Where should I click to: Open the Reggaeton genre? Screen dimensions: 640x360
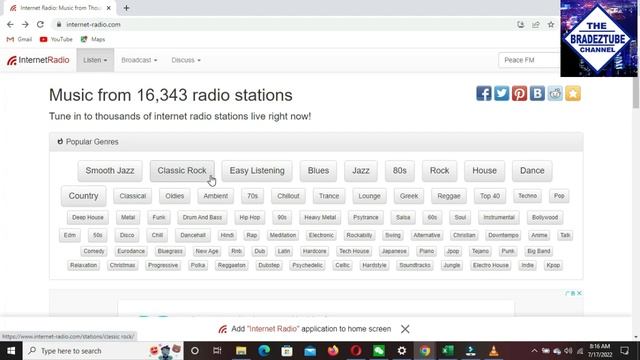pyautogui.click(x=231, y=265)
